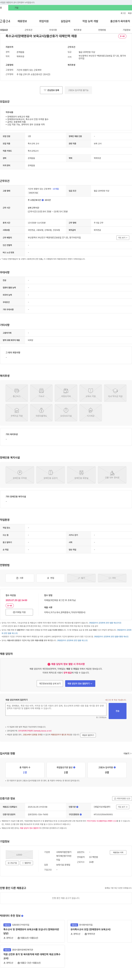Click the 대체인력 채용 tag
The image size is (132, 980).
click(33, 193)
